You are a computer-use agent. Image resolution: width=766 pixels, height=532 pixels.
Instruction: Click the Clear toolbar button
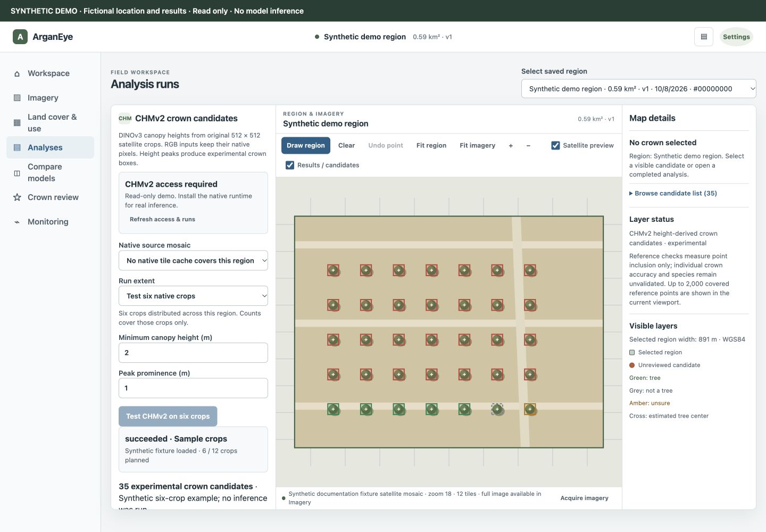(346, 145)
